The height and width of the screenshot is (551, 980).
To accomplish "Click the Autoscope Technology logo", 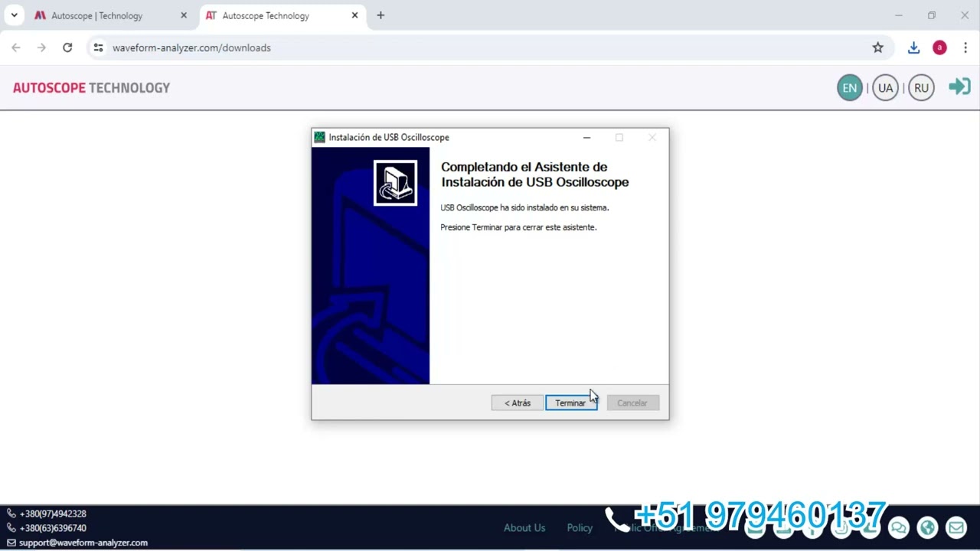I will click(x=91, y=88).
